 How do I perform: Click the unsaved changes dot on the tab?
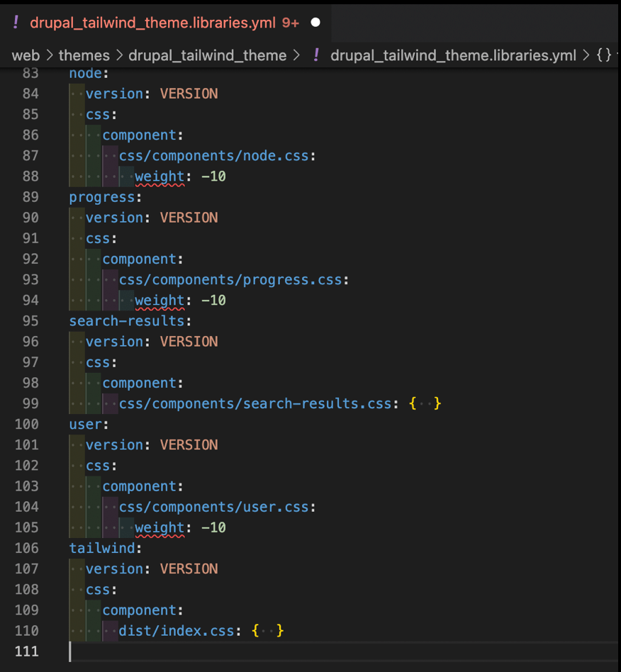click(315, 22)
